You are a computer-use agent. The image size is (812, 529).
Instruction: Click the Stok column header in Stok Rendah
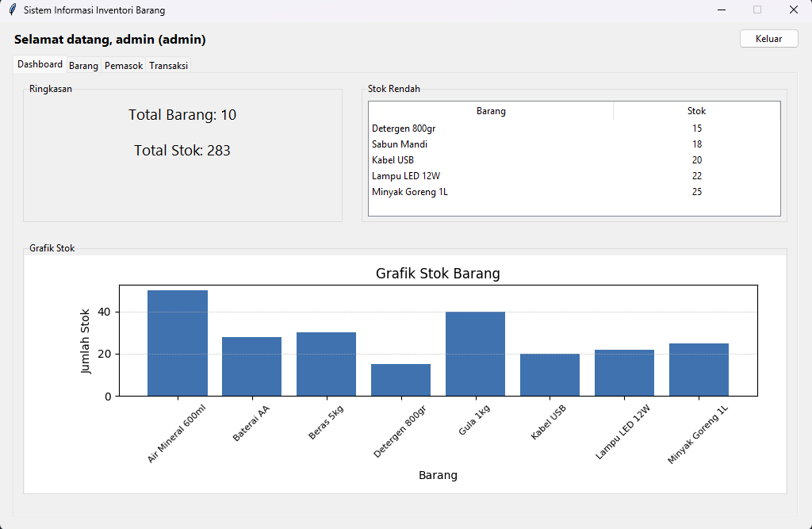point(696,111)
